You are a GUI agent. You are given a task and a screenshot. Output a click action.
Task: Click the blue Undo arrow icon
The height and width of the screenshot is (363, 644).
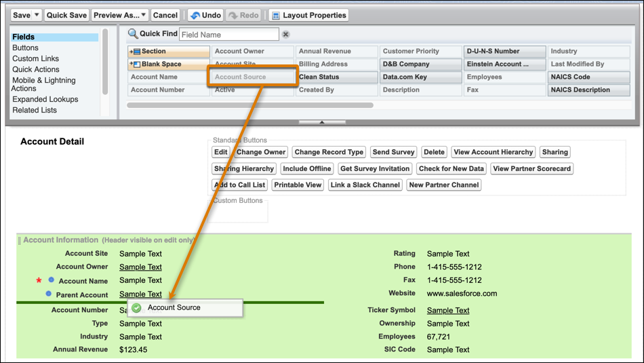click(195, 16)
